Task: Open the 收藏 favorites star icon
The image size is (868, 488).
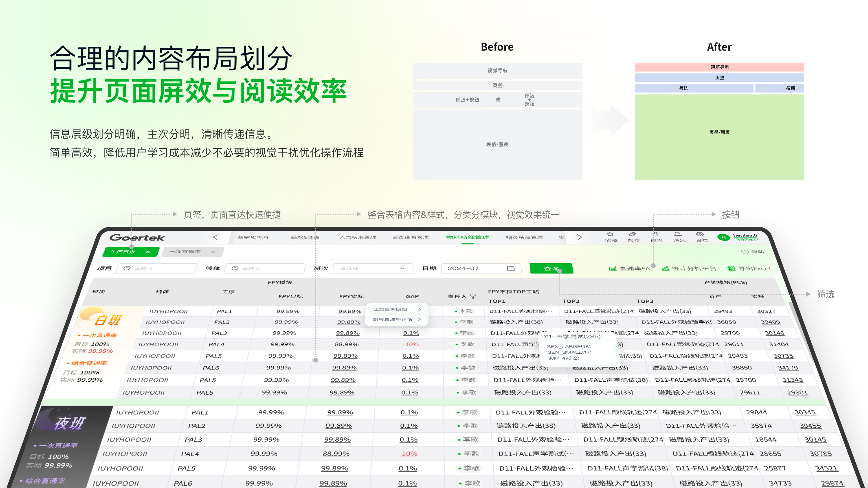Action: tap(610, 234)
